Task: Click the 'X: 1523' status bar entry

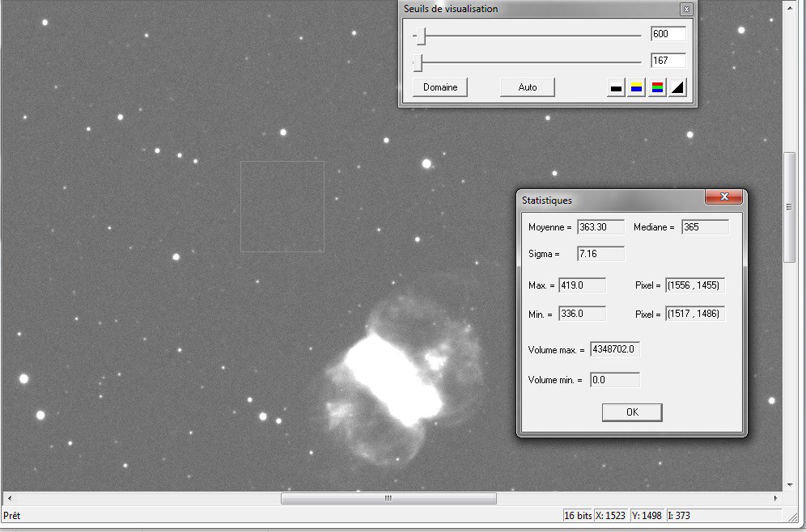Action: [x=610, y=516]
